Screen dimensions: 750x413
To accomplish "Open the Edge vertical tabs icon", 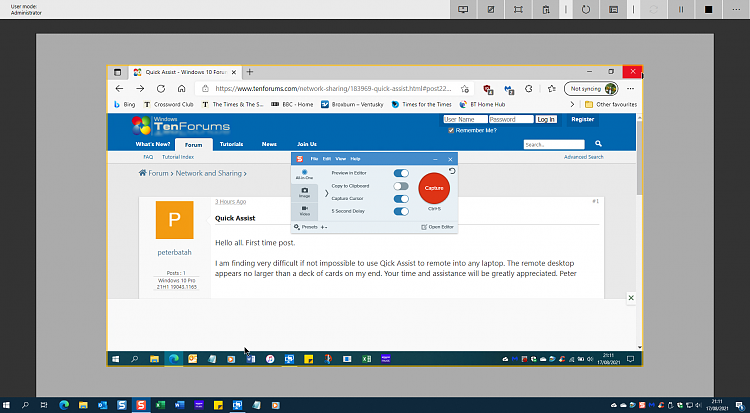I will (117, 72).
